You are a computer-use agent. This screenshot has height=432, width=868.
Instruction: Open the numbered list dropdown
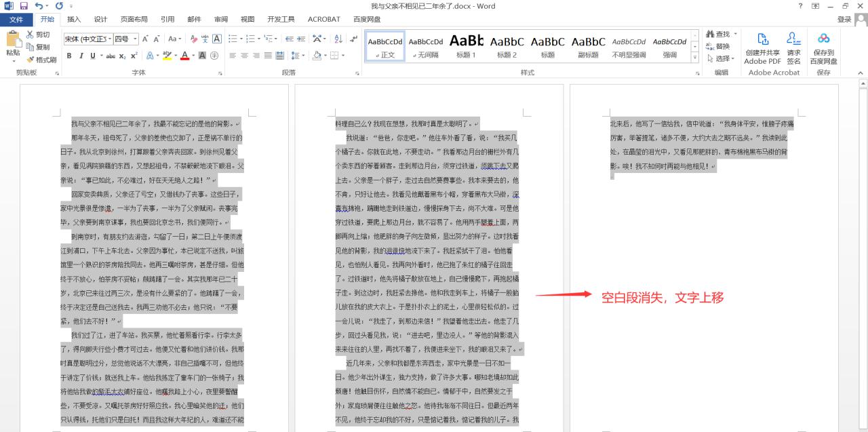258,39
